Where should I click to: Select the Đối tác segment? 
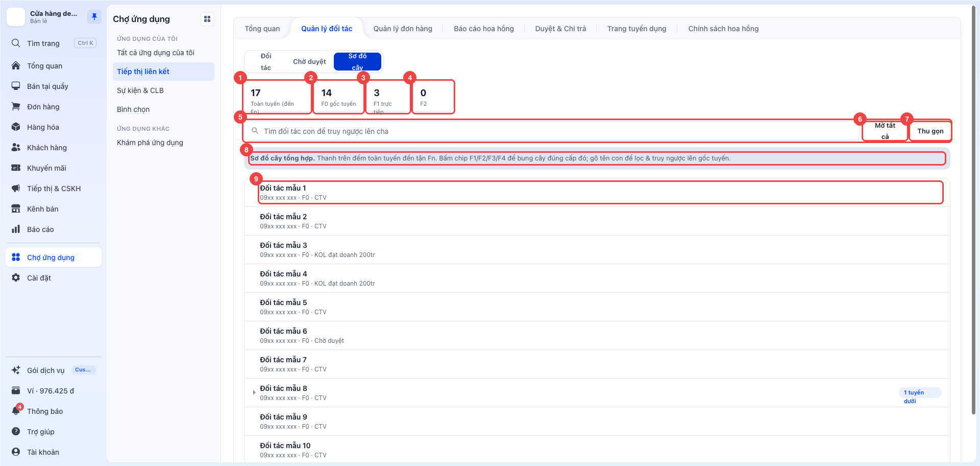[x=266, y=62]
